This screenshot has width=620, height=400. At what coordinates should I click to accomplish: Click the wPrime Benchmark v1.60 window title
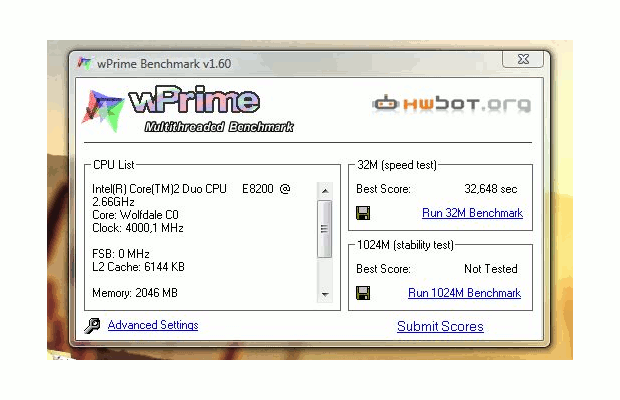point(164,64)
